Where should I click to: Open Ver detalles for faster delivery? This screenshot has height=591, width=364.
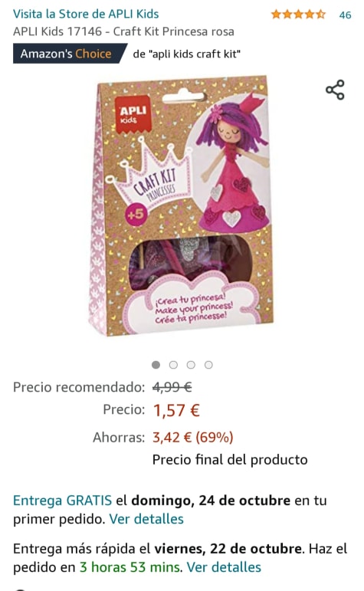pos(224,567)
